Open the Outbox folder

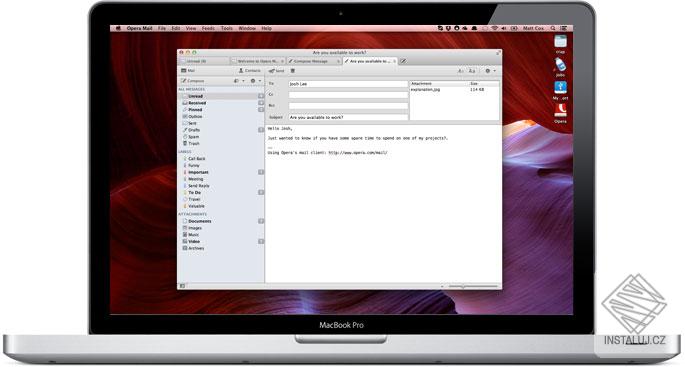[221, 117]
